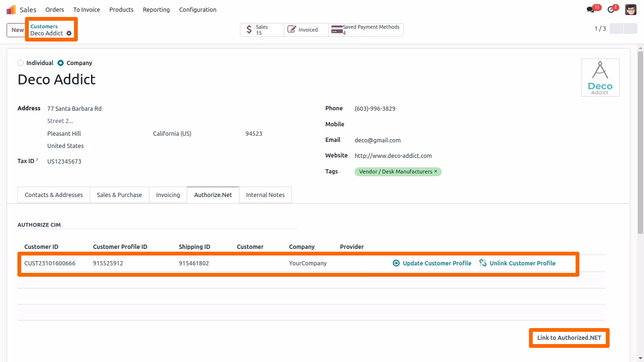This screenshot has width=644, height=362.
Task: Click the Customer ID column header
Action: [x=41, y=247]
